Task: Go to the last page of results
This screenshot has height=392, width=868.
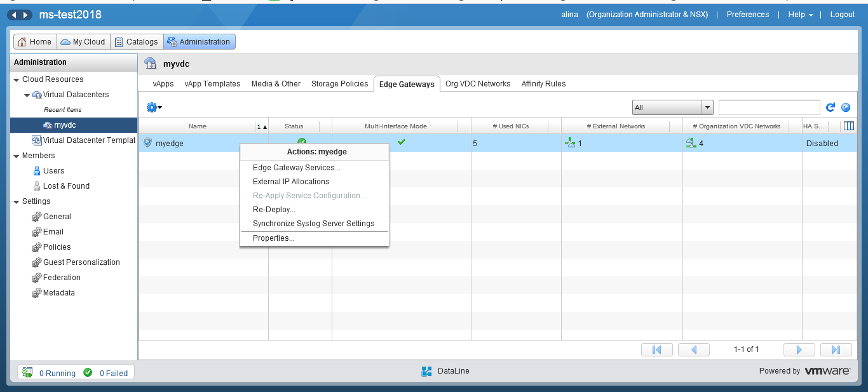Action: click(x=836, y=349)
